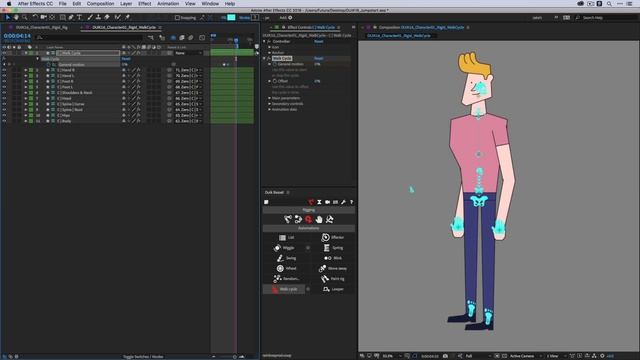Screen dimensions: 640x360
Task: Reset Walk Cycle in Effect Controls
Action: coord(318,58)
